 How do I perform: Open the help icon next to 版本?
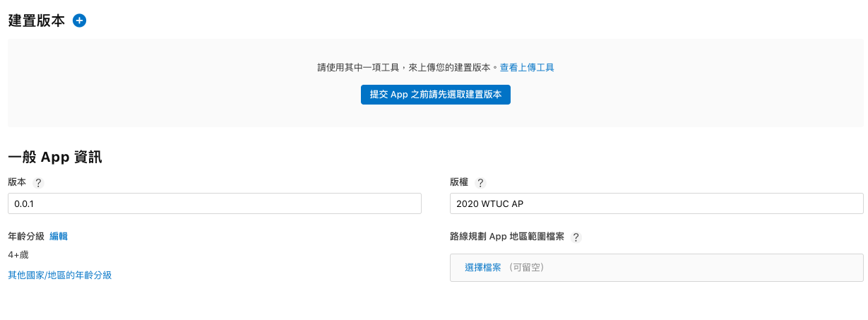click(38, 183)
